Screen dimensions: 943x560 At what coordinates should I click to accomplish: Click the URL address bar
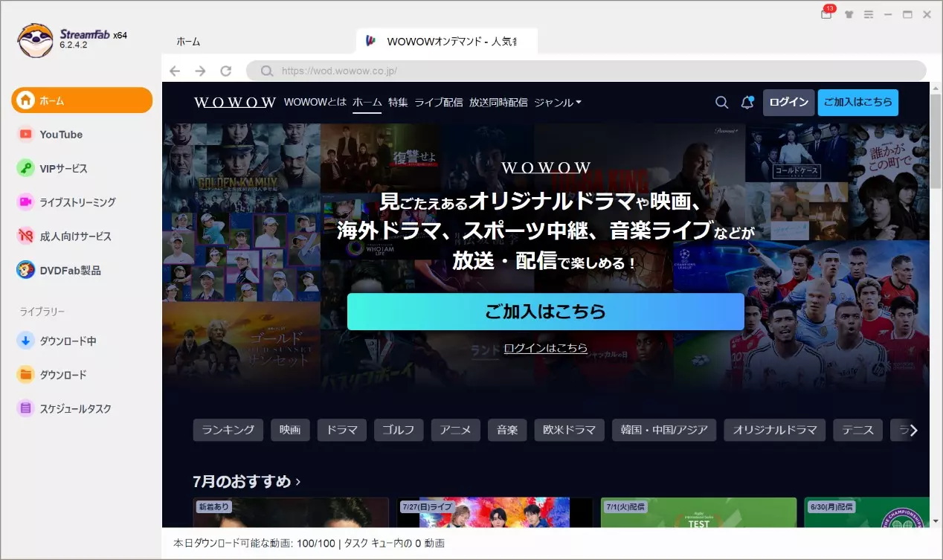click(x=586, y=71)
